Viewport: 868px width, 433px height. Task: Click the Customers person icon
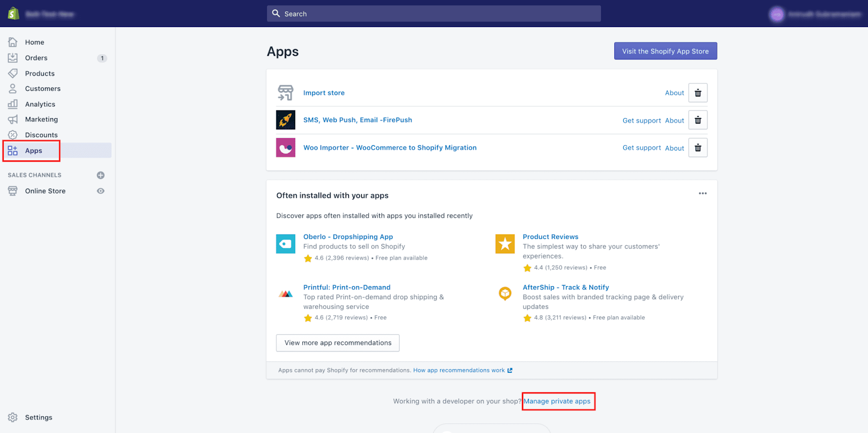[x=12, y=88]
